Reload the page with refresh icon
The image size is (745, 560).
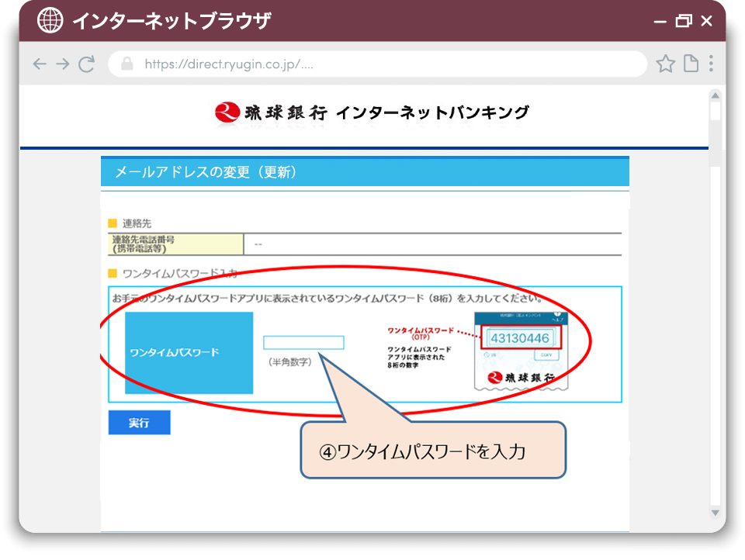point(86,64)
